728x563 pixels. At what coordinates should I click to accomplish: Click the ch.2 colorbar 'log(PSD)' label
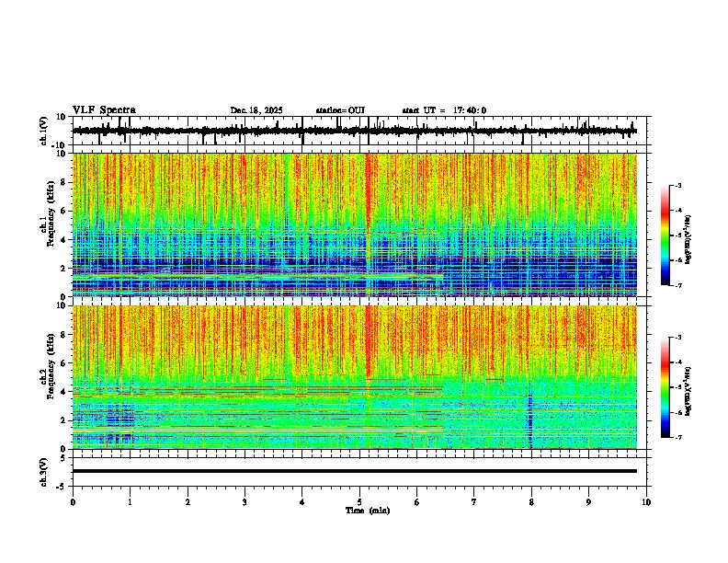[688, 391]
